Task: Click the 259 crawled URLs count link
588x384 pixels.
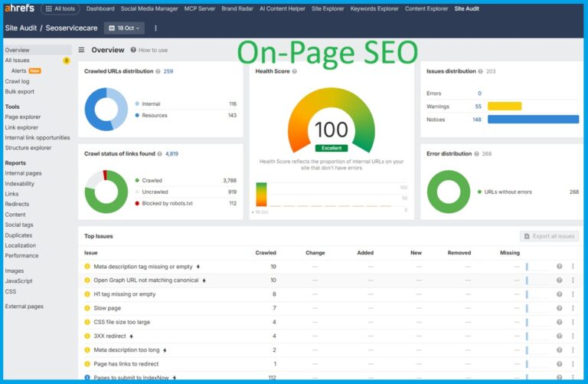Action: point(168,71)
